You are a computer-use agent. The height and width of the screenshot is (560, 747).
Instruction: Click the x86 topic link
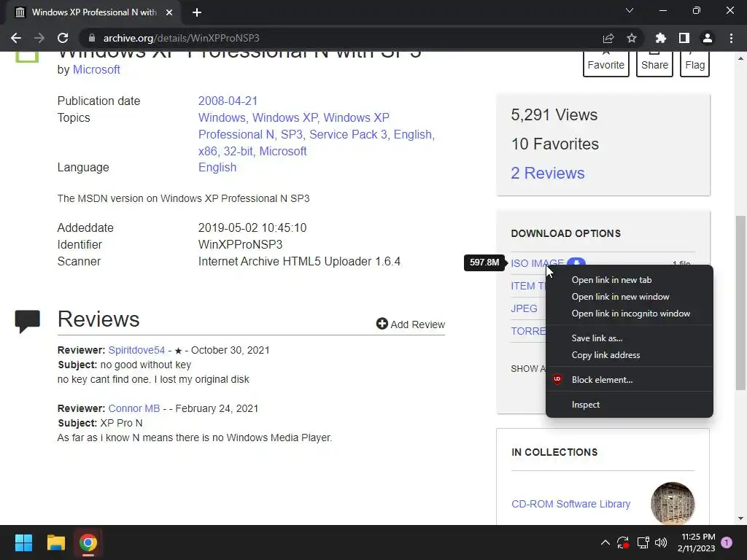tap(208, 151)
